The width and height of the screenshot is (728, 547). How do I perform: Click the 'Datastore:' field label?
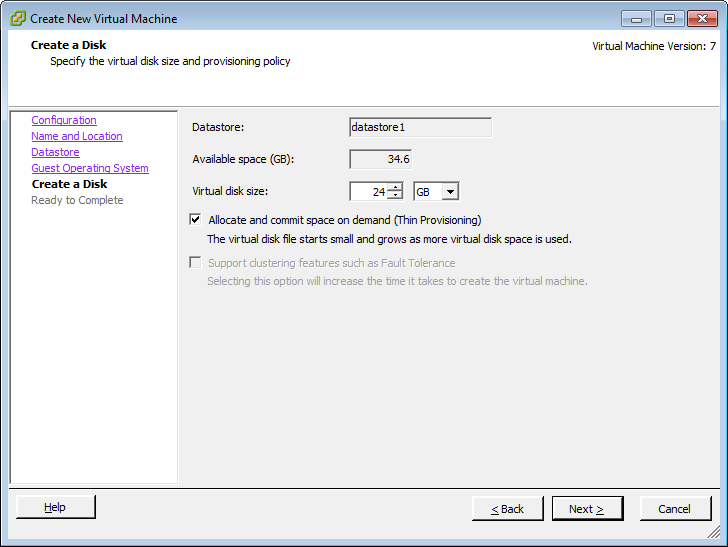click(218, 127)
